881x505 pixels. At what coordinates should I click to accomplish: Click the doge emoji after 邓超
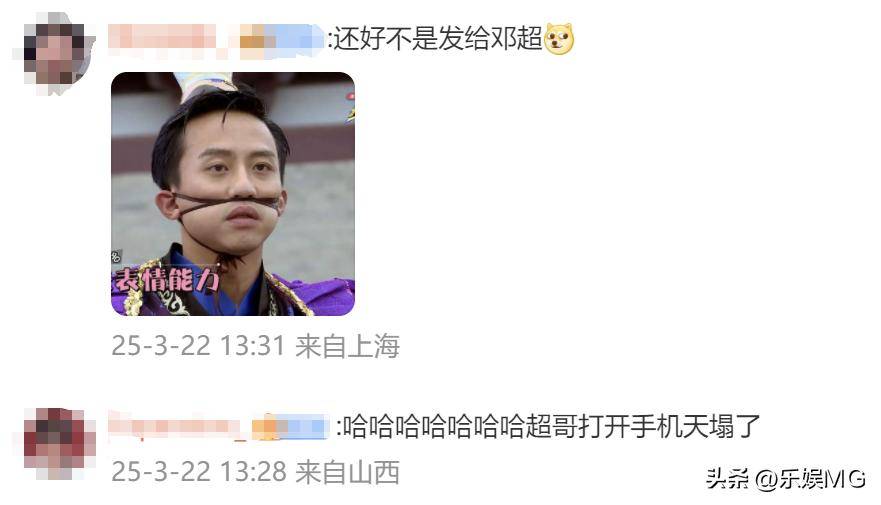(x=559, y=39)
